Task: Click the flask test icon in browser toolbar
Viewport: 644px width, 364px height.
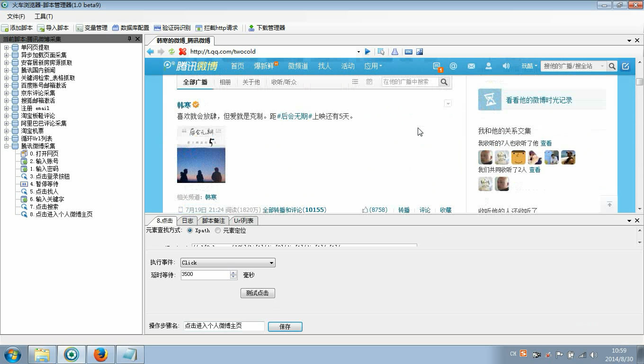Action: (x=394, y=52)
